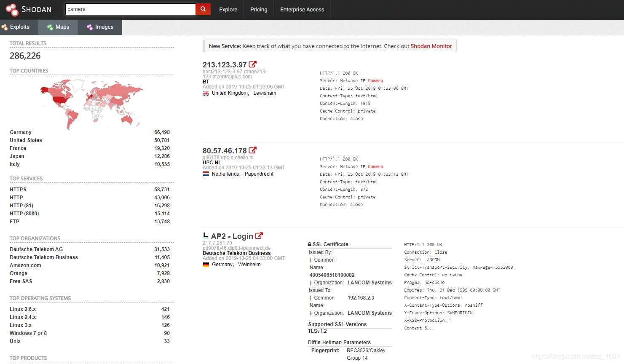Filter by Linux 3.x operating system
This screenshot has width=624, height=364.
pyautogui.click(x=21, y=325)
